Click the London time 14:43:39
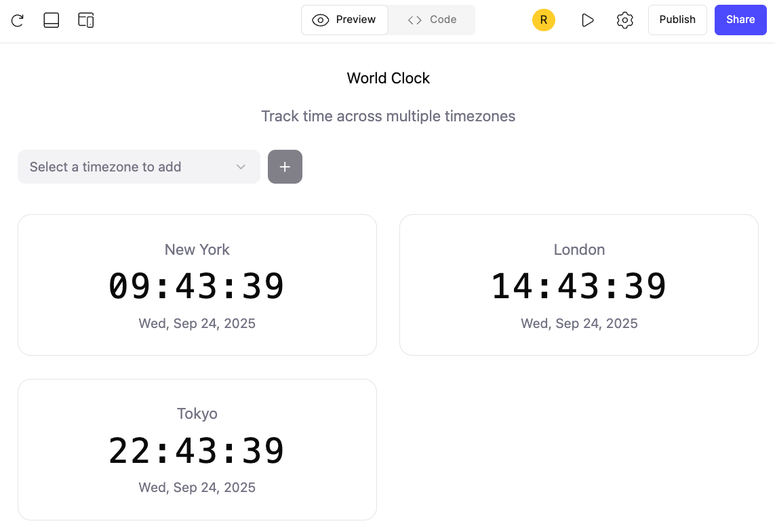 tap(578, 286)
